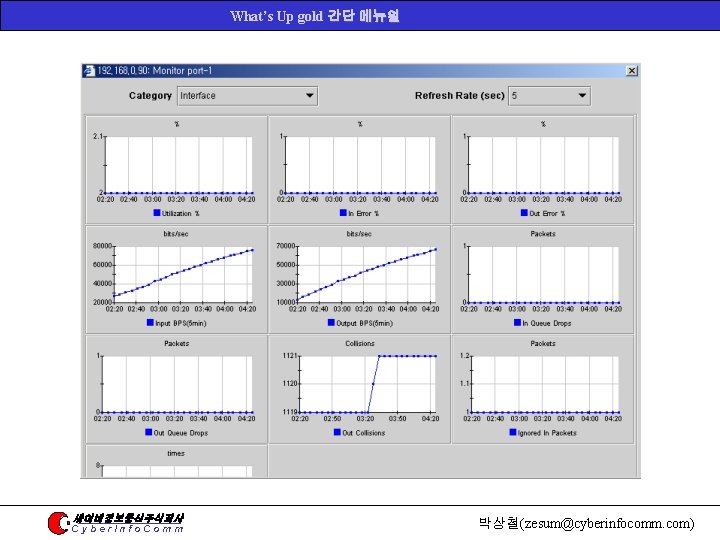Select the In Queue Drops chart

coord(543,279)
